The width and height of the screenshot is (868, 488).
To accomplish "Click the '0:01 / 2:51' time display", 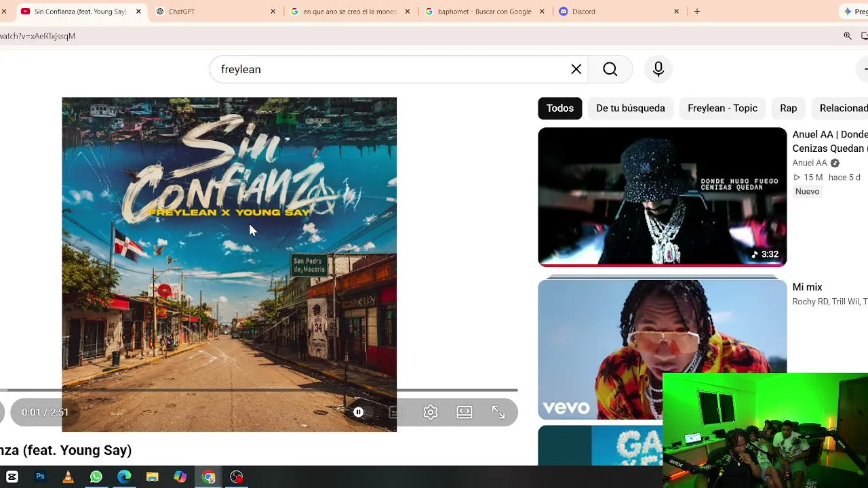I will pyautogui.click(x=45, y=412).
